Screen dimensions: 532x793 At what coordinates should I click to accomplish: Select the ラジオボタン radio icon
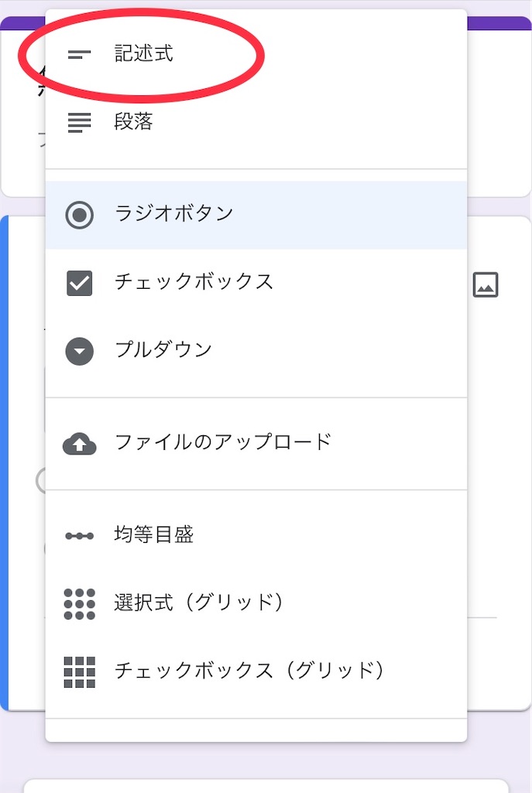(x=78, y=215)
